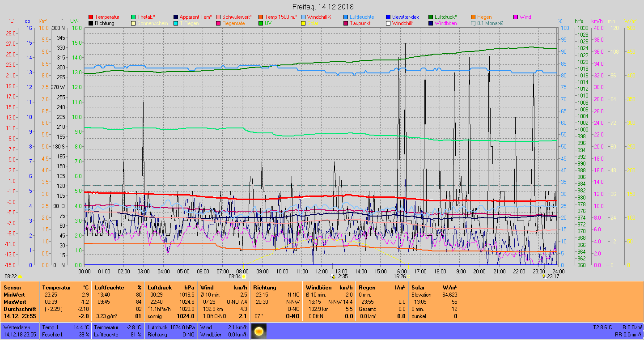Click the red Temperatur legend square
This screenshot has width=644, height=340.
coord(91,17)
